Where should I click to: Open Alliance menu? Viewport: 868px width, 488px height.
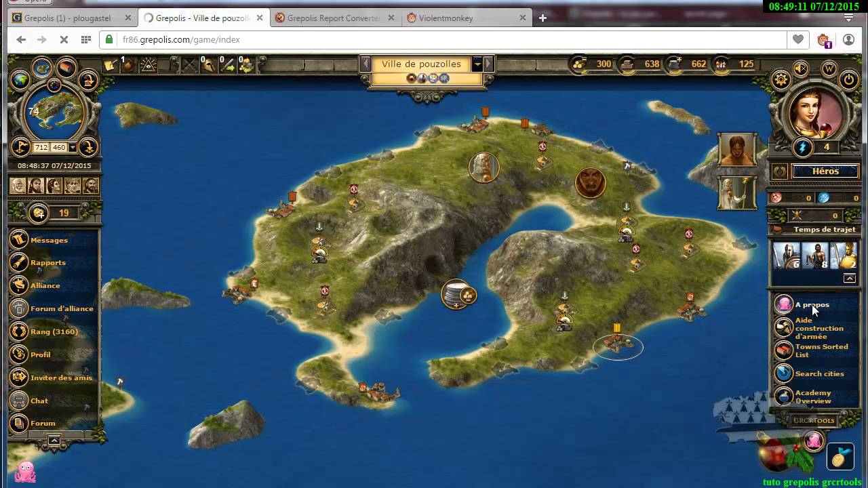point(45,285)
